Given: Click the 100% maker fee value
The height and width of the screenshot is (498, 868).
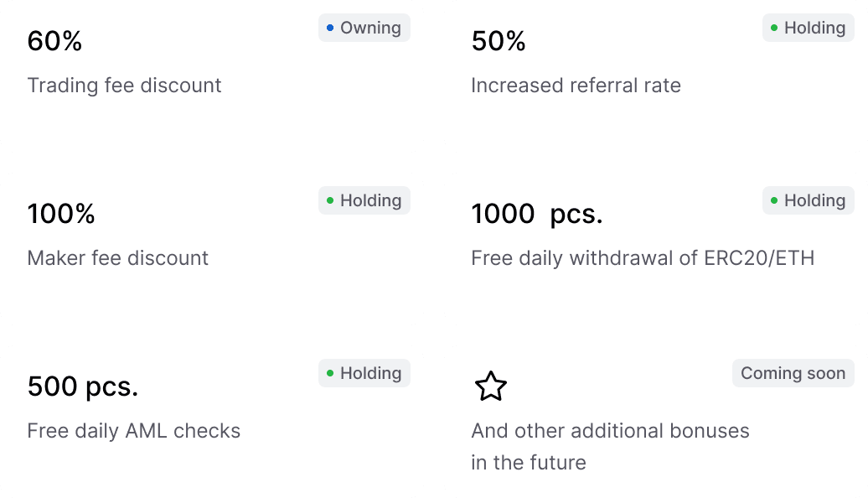Looking at the screenshot, I should pos(61,214).
